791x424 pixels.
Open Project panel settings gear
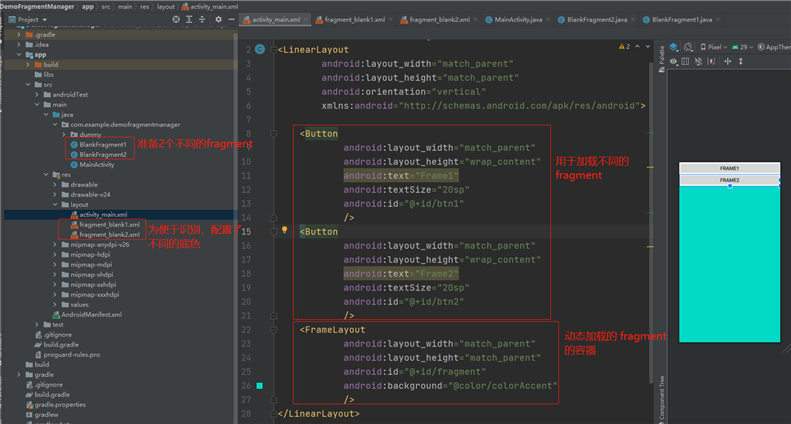click(x=218, y=19)
